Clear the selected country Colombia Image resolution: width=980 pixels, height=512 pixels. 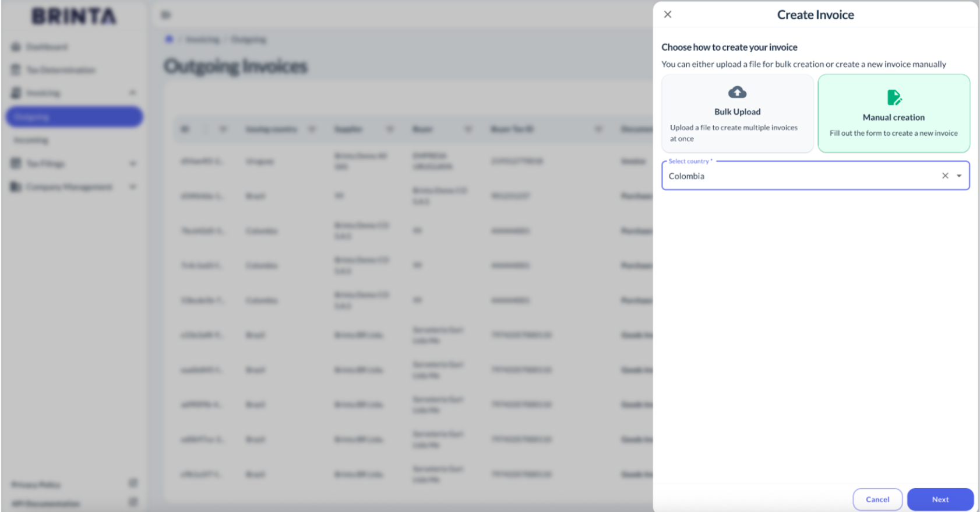(x=945, y=176)
